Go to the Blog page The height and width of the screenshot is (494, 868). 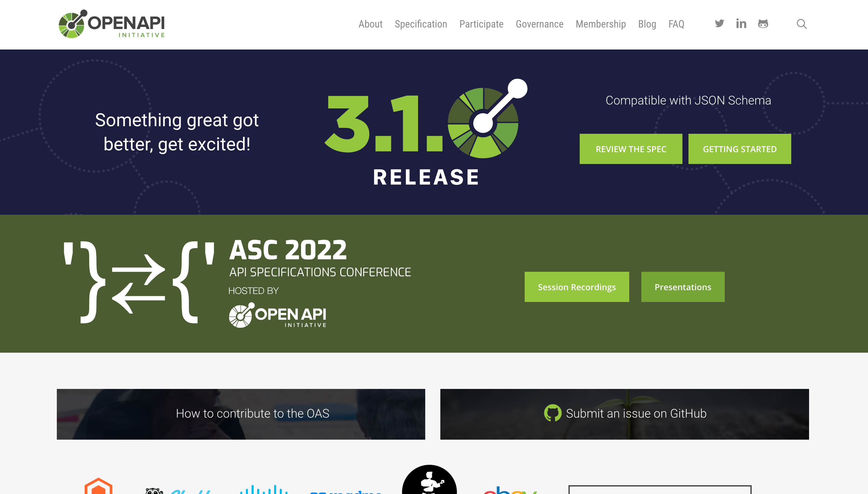(647, 24)
